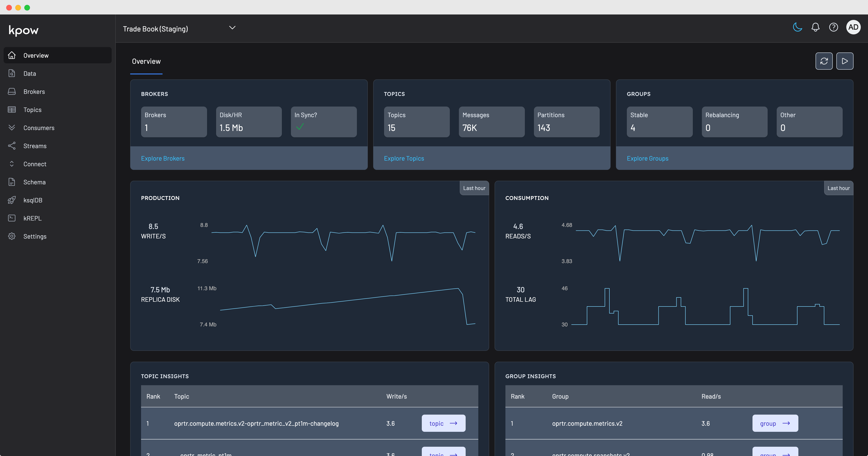Open the oprtr.compute.metrics.v2 group detail arrow button

pyautogui.click(x=775, y=423)
